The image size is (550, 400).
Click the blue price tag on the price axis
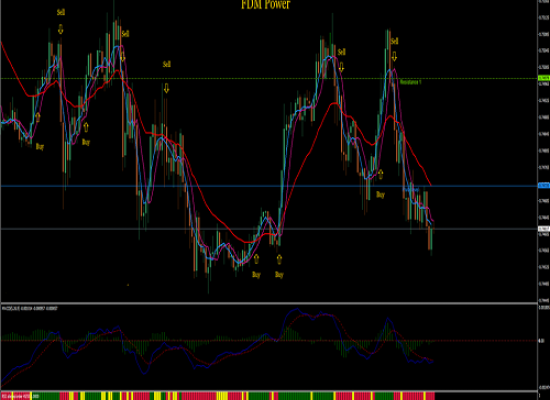(544, 185)
